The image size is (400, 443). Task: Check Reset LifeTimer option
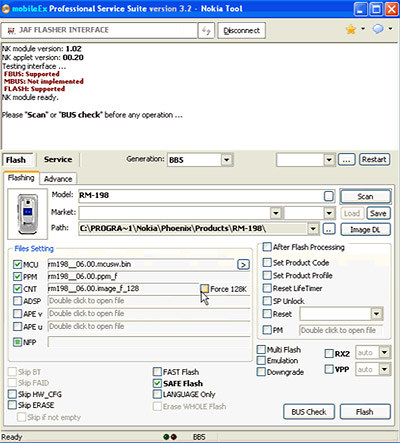coord(267,288)
